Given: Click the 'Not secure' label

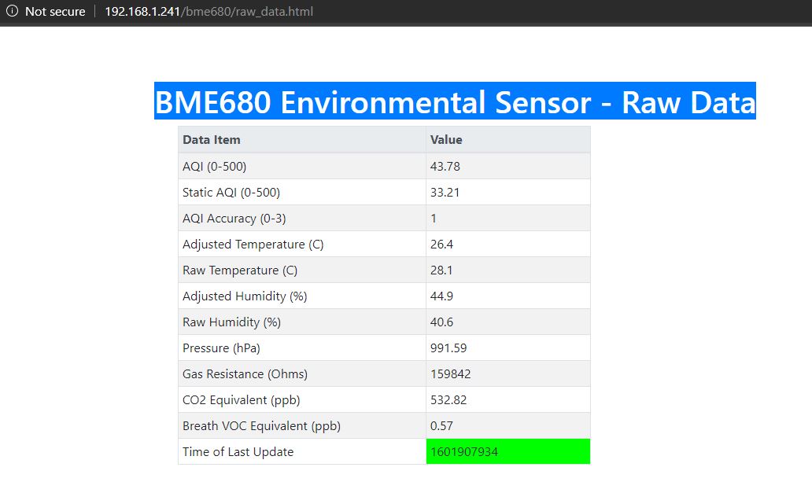Looking at the screenshot, I should 55,11.
